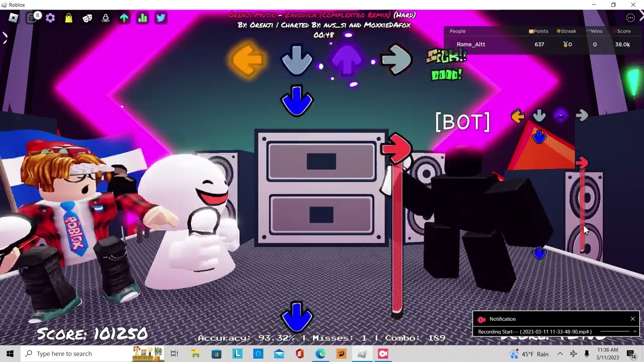The width and height of the screenshot is (644, 362).
Task: Click the [BOT] name label
Action: point(462,122)
